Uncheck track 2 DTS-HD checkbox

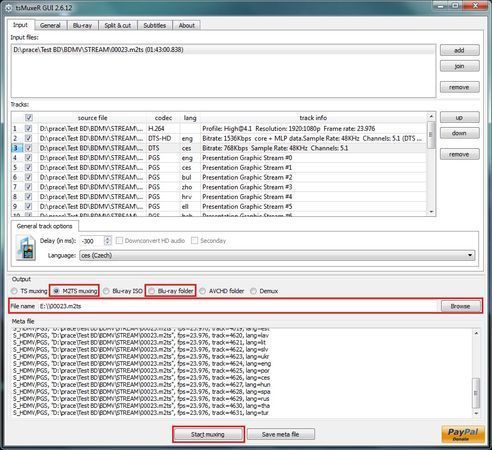[29, 138]
